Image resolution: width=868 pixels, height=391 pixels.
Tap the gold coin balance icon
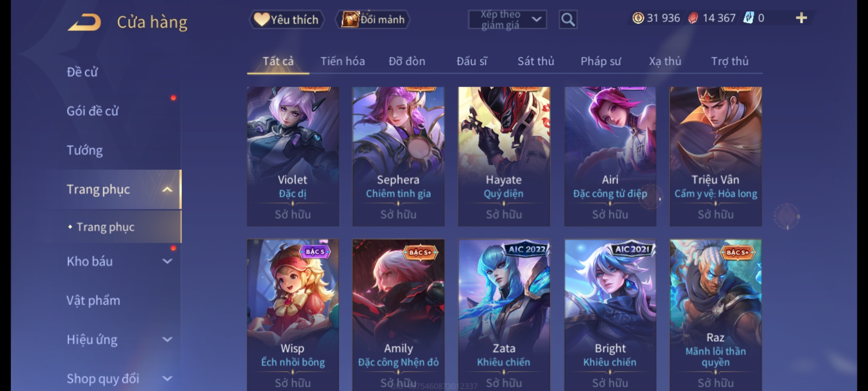coord(638,18)
